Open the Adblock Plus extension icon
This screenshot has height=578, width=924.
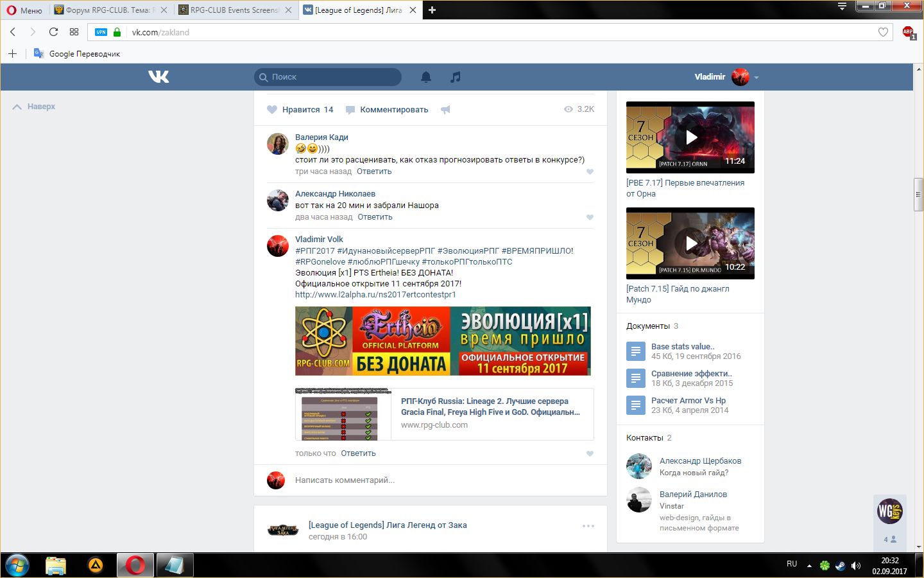click(x=908, y=32)
